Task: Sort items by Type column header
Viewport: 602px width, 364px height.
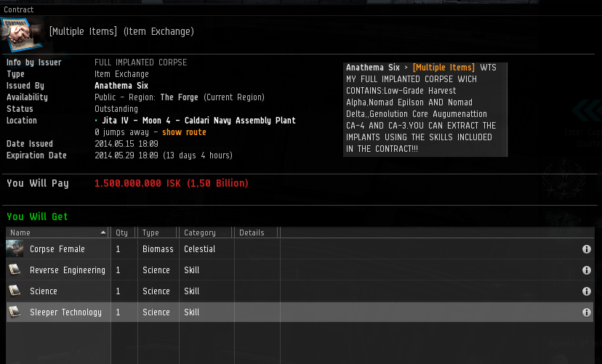Action: point(158,232)
